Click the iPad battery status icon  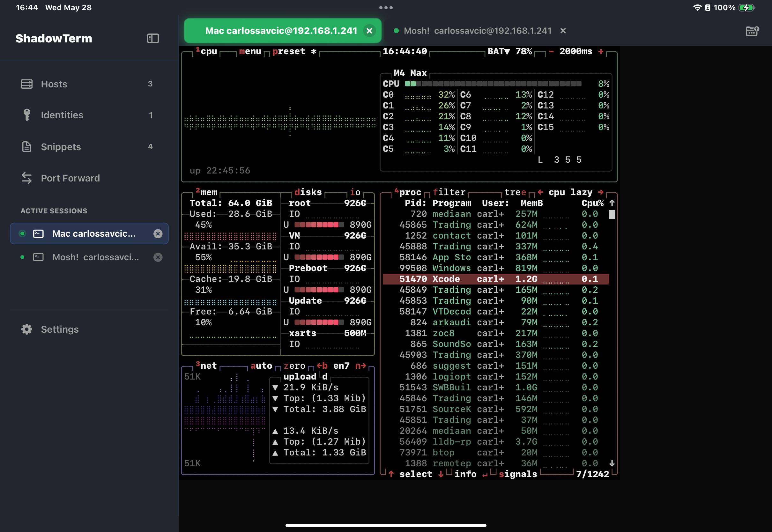click(746, 7)
